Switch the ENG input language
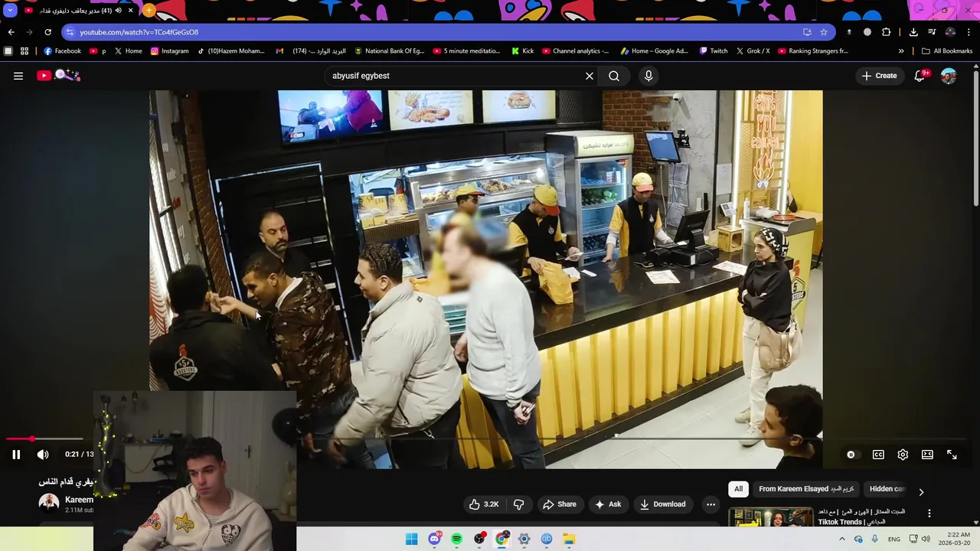Viewport: 980px width, 551px height. [894, 539]
